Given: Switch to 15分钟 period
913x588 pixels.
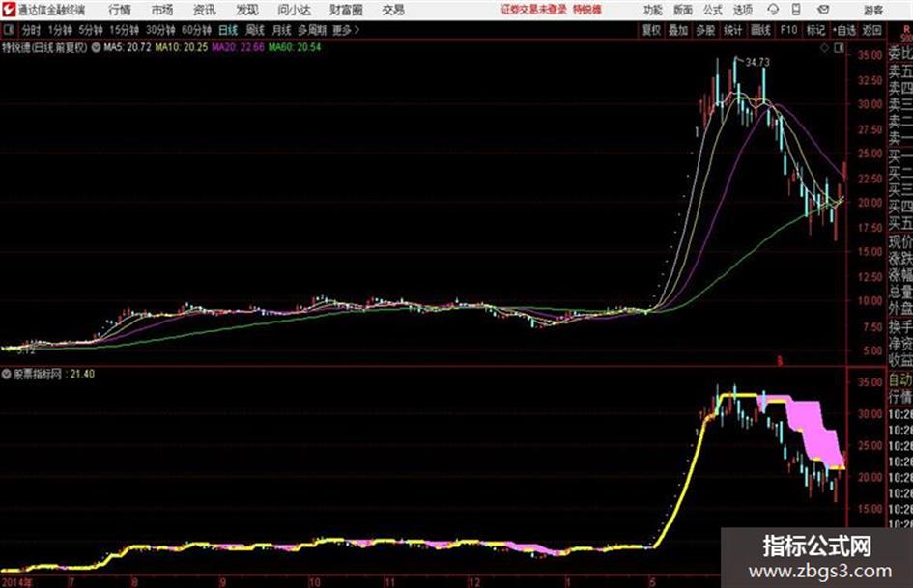Looking at the screenshot, I should (124, 30).
